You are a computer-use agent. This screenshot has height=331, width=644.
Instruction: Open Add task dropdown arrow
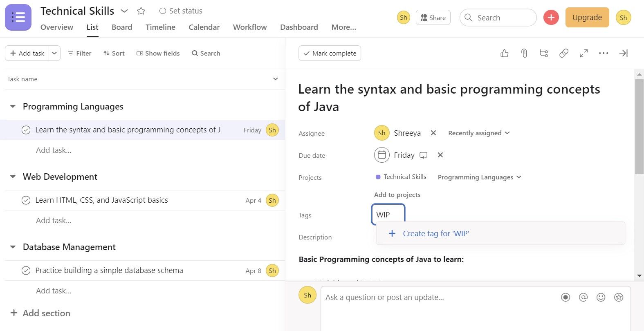pos(54,53)
